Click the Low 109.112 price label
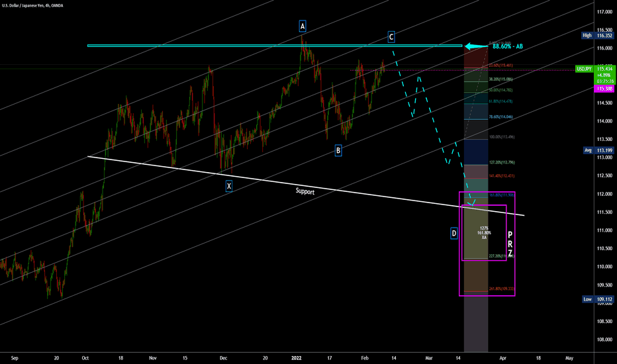Image resolution: width=617 pixels, height=364 pixels. (x=597, y=299)
